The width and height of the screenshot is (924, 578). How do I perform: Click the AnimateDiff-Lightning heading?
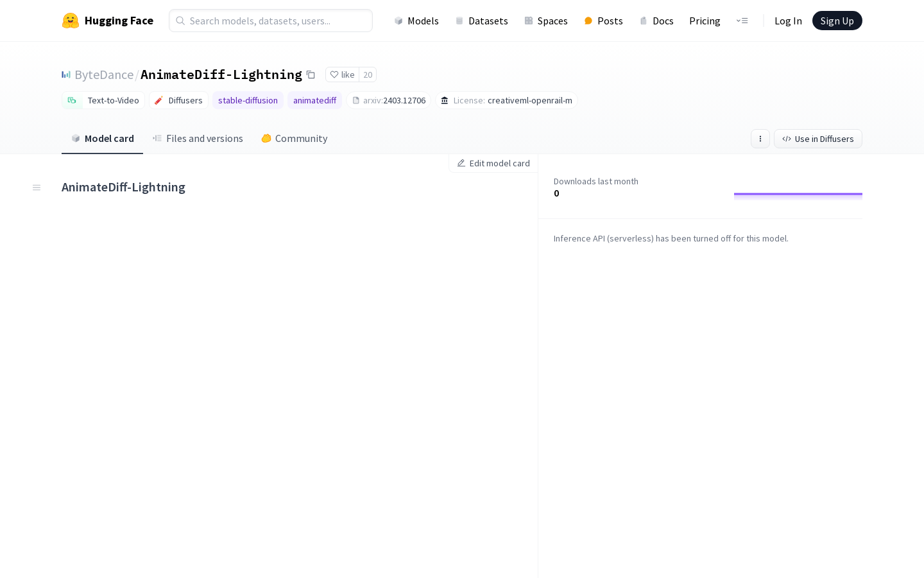click(x=123, y=187)
